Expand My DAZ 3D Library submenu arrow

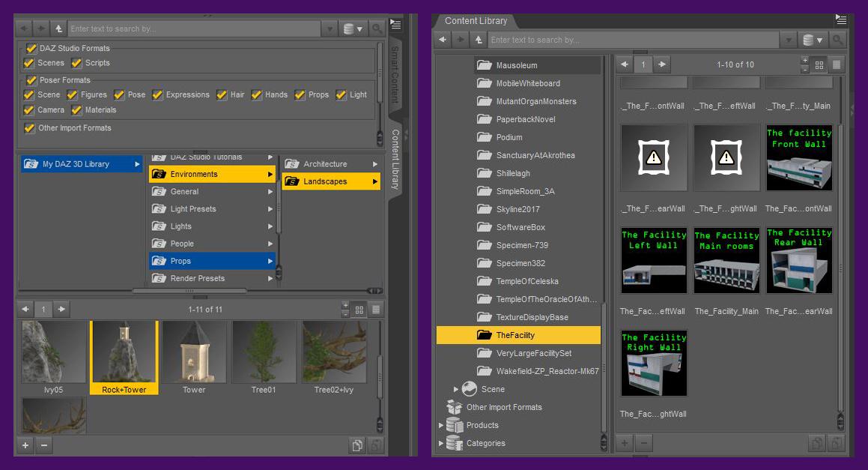tap(137, 164)
